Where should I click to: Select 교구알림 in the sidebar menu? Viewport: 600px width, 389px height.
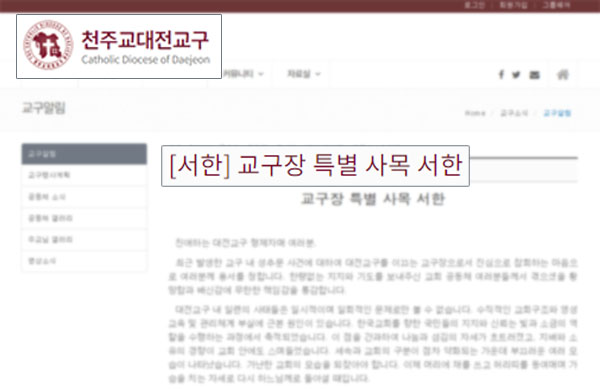pos(84,154)
